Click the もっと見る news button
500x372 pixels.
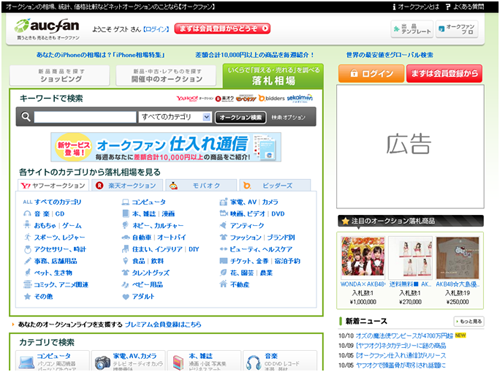469,321
